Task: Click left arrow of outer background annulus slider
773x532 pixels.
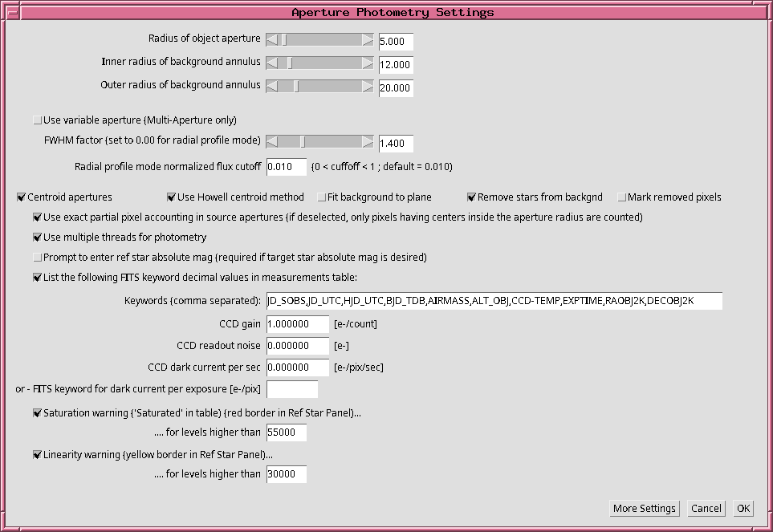Action: click(x=271, y=87)
